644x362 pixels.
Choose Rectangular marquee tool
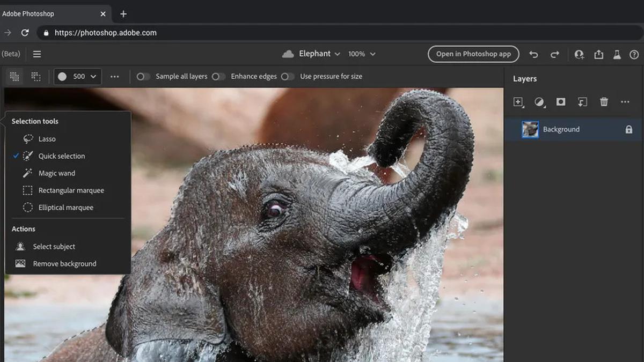click(71, 190)
